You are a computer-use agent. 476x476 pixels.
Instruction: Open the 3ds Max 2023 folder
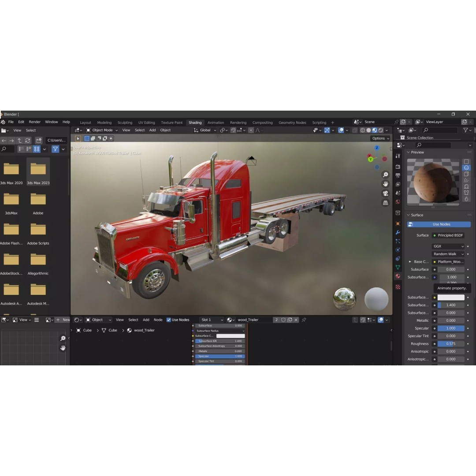pos(38,172)
